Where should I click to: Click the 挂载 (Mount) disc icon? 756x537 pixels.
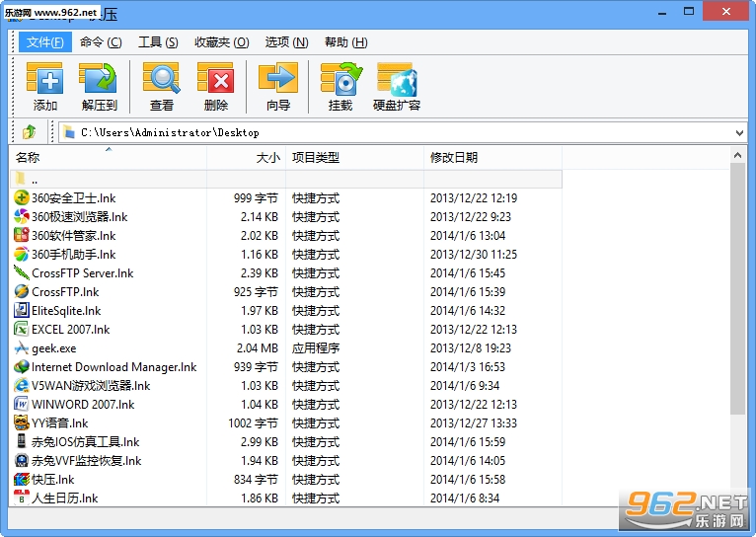tap(341, 79)
